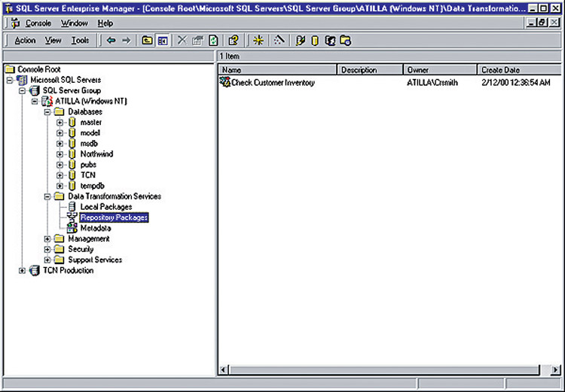Expand the tempdb database node
Image resolution: width=565 pixels, height=392 pixels.
coord(60,186)
